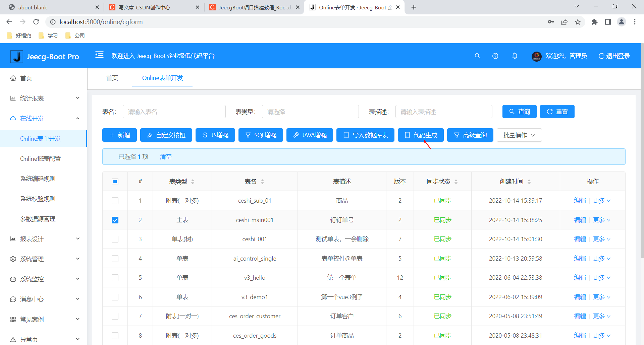Image resolution: width=644 pixels, height=345 pixels.
Task: Open 系统编码规则 in sidebar
Action: pyautogui.click(x=38, y=179)
